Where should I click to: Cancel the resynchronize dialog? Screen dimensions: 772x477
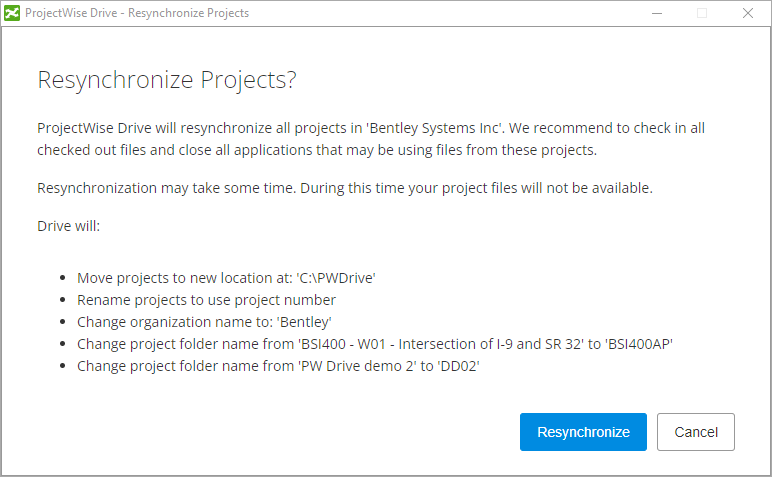pos(696,432)
